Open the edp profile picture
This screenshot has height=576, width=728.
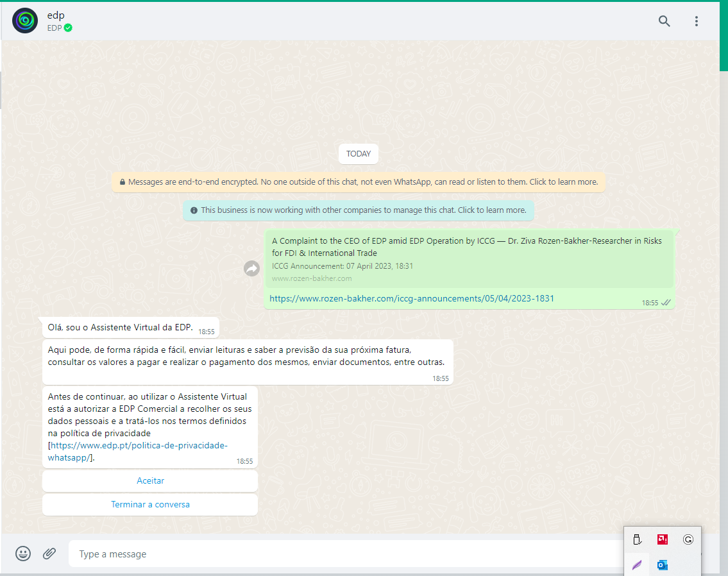coord(24,20)
